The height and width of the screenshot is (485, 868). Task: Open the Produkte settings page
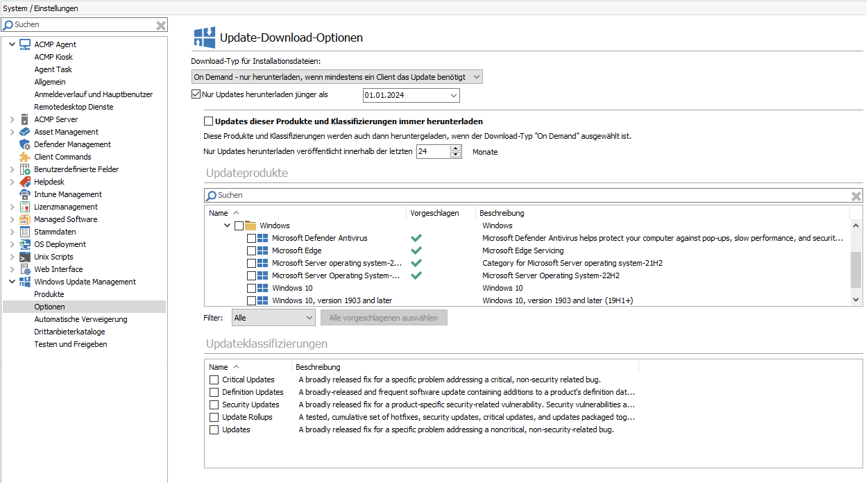coord(49,294)
